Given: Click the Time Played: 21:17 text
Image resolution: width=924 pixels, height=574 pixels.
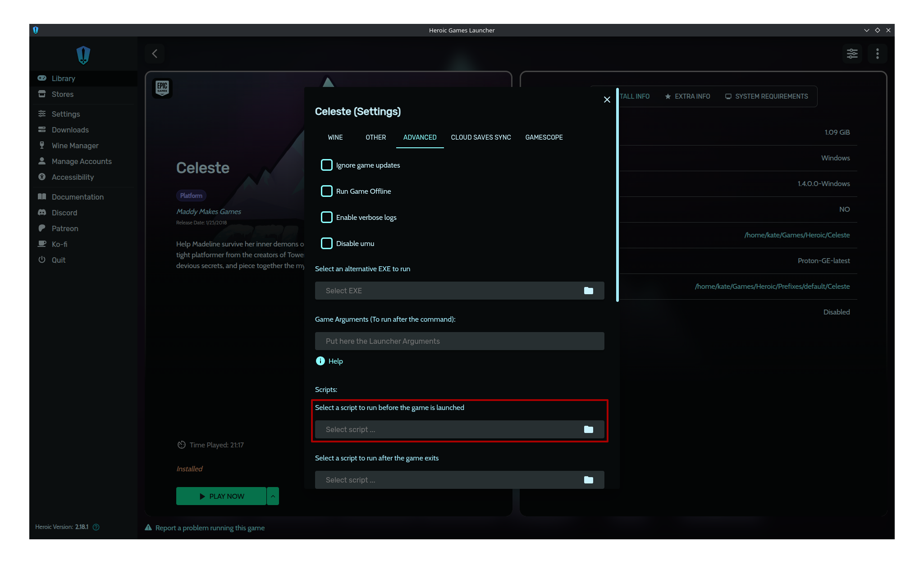Looking at the screenshot, I should click(x=216, y=445).
